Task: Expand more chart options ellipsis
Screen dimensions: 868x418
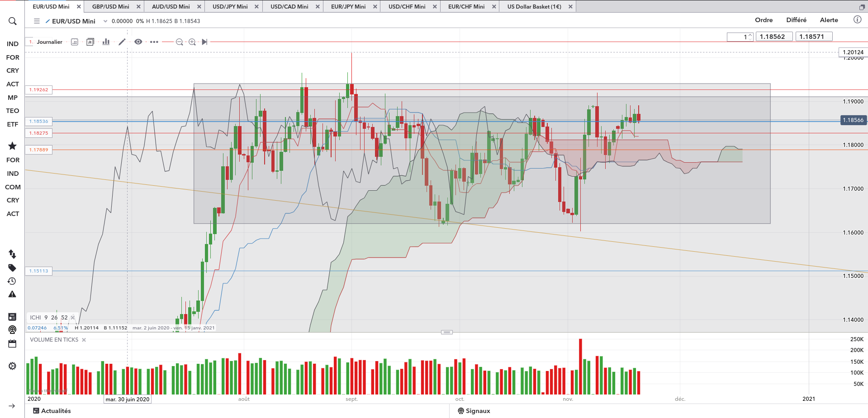Action: 154,42
